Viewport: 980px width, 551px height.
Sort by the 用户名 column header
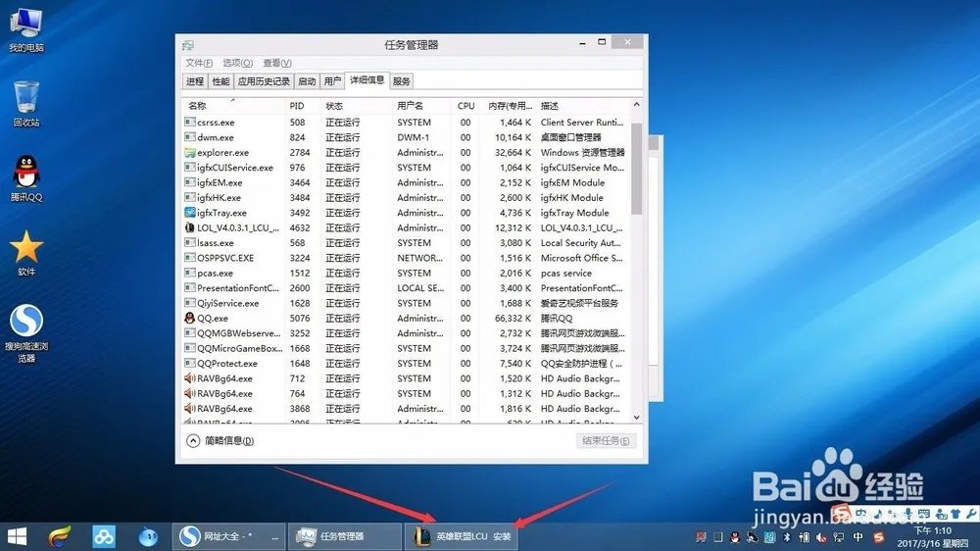(x=421, y=106)
